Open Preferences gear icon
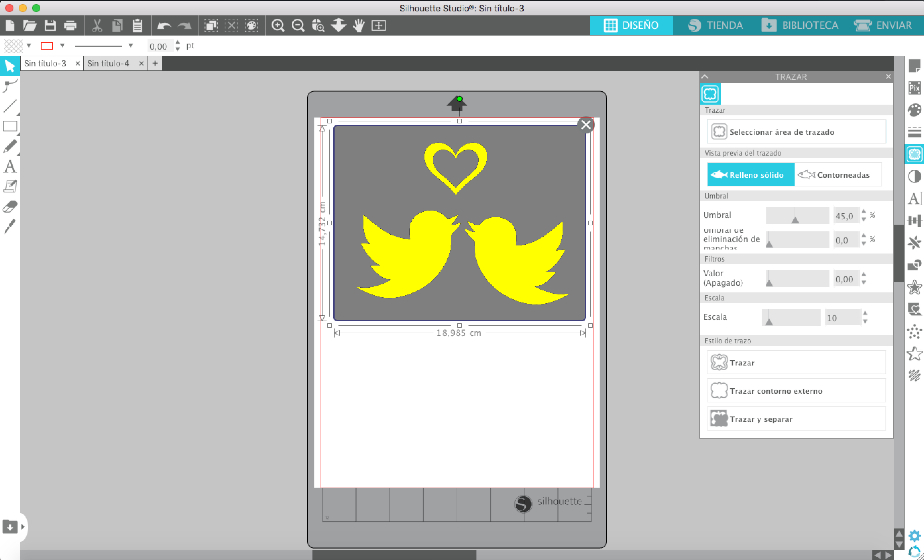Image resolution: width=924 pixels, height=560 pixels. pyautogui.click(x=915, y=536)
